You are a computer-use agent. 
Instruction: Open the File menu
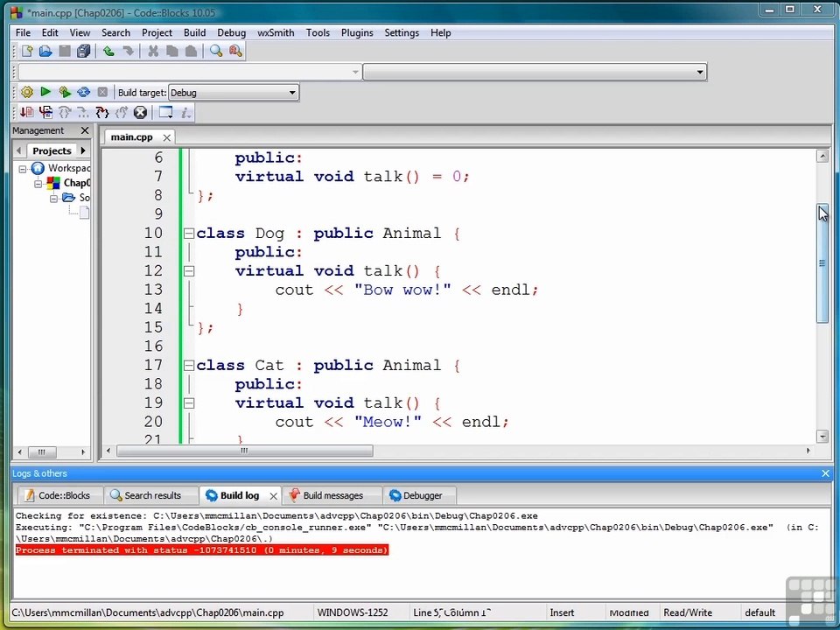coord(23,32)
